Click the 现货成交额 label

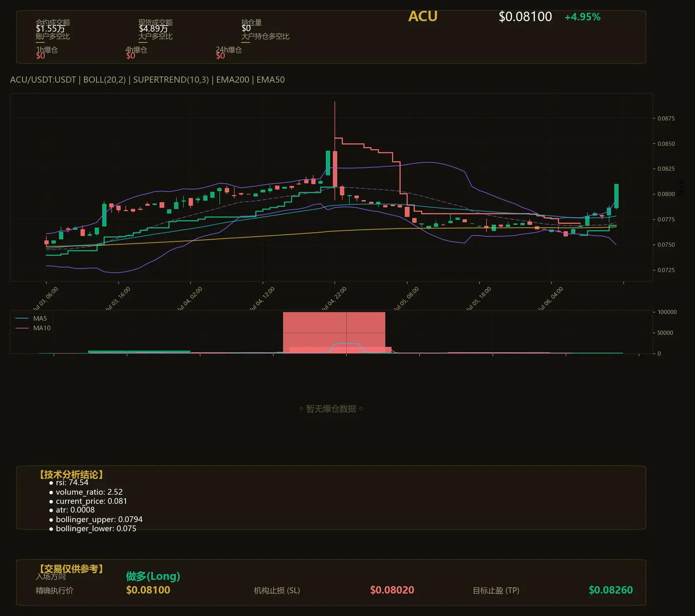click(155, 22)
